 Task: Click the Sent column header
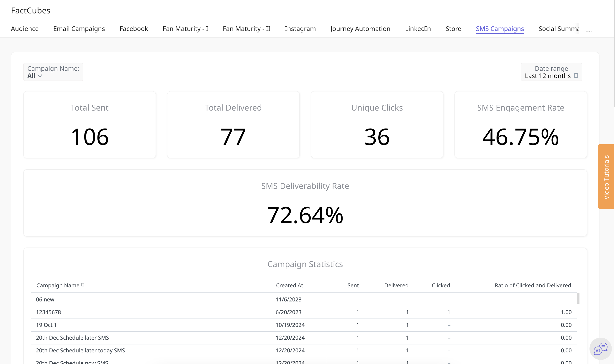click(x=353, y=285)
